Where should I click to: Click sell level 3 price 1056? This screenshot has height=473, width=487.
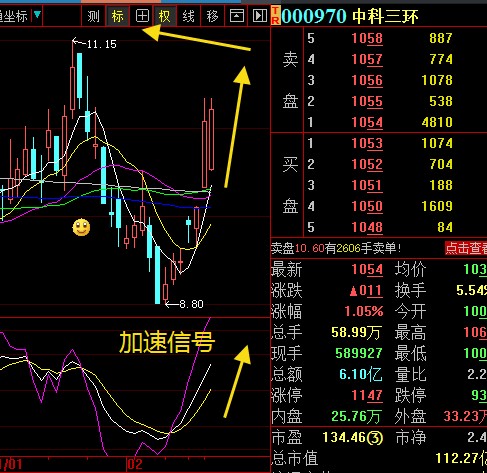[367, 80]
